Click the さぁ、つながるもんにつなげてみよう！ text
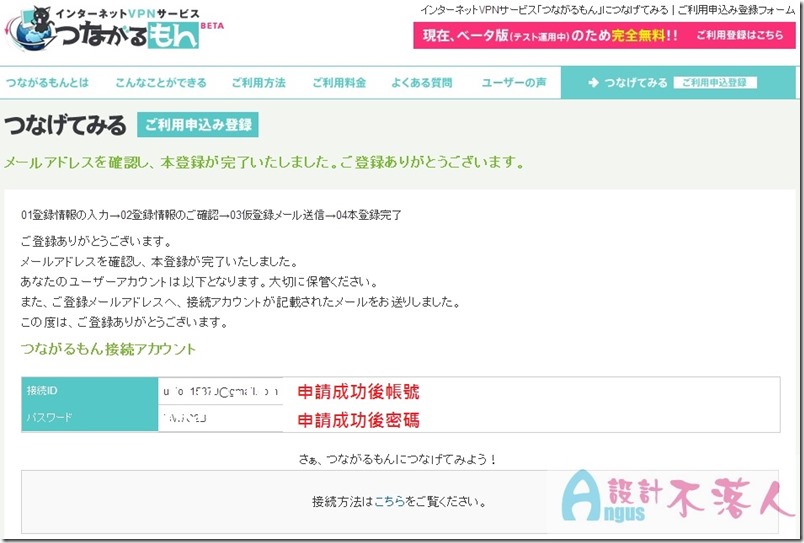804x543 pixels. (x=398, y=459)
